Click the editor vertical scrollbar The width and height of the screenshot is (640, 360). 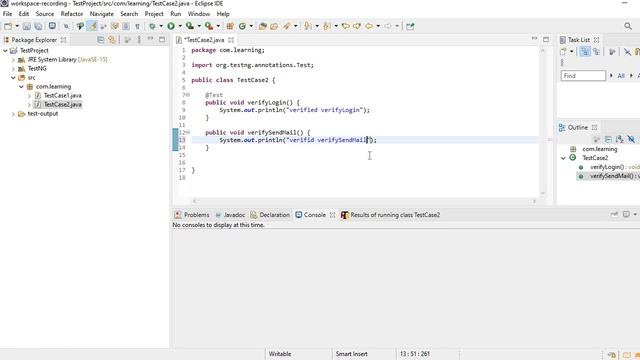pyautogui.click(x=542, y=122)
